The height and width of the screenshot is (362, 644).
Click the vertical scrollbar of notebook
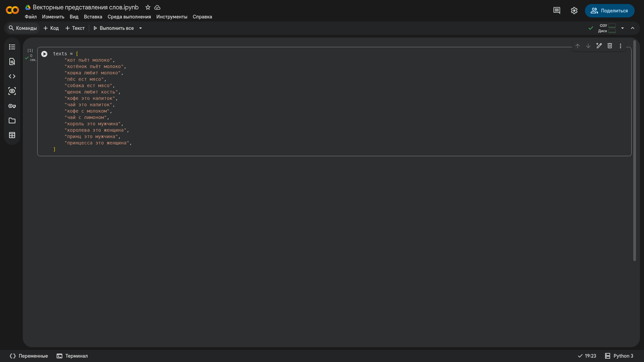634,151
